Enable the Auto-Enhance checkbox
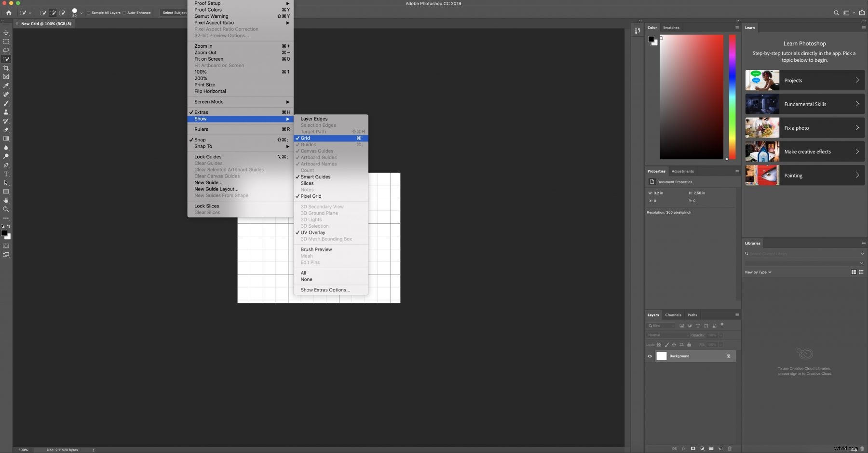Image resolution: width=868 pixels, height=453 pixels. [125, 13]
